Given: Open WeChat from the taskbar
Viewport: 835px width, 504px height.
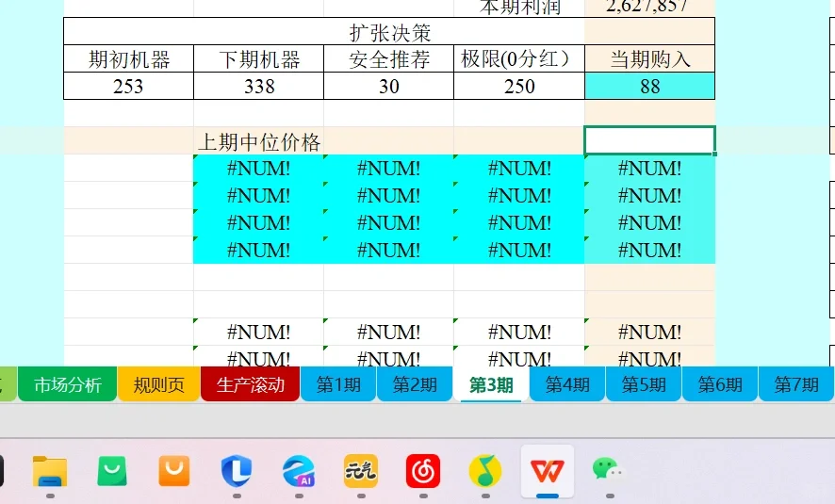Looking at the screenshot, I should 608,471.
